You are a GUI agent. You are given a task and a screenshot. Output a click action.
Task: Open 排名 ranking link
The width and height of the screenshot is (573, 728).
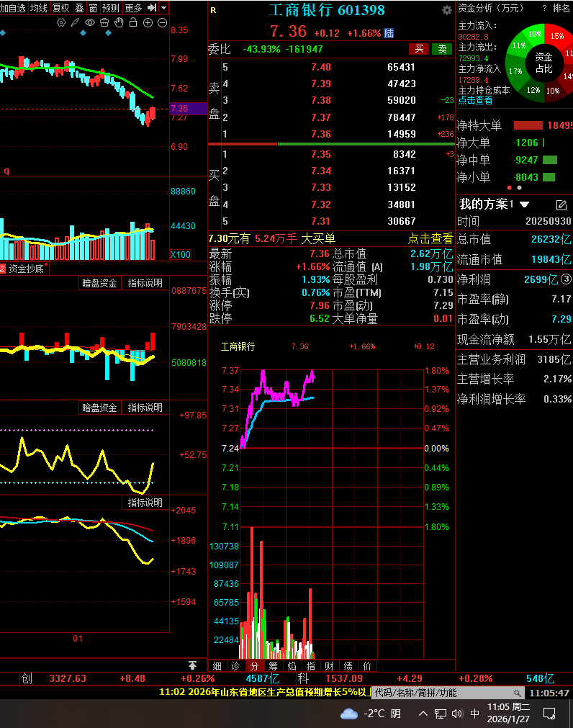coord(561,8)
